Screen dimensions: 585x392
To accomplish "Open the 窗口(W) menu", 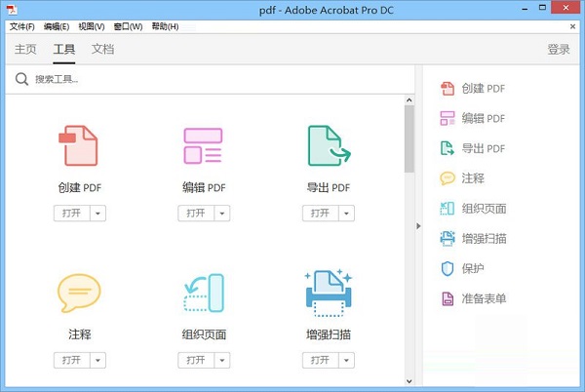I will pyautogui.click(x=128, y=26).
